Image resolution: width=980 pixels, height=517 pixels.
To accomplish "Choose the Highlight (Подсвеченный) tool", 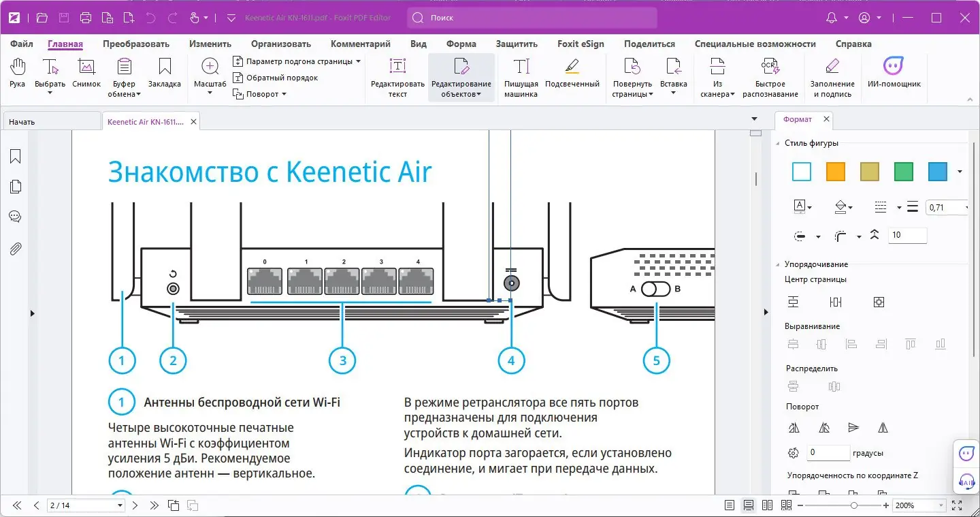I will tap(572, 74).
